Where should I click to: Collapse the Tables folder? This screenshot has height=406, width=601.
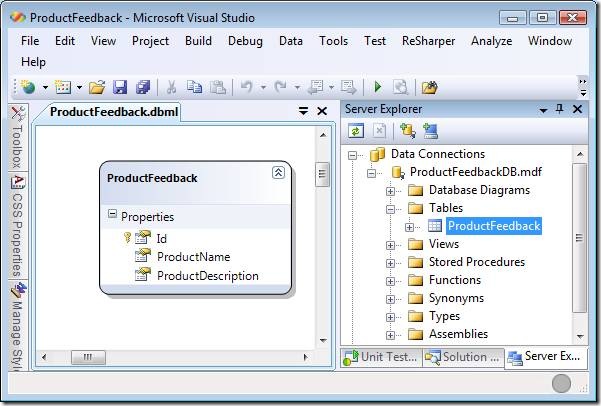(x=390, y=209)
